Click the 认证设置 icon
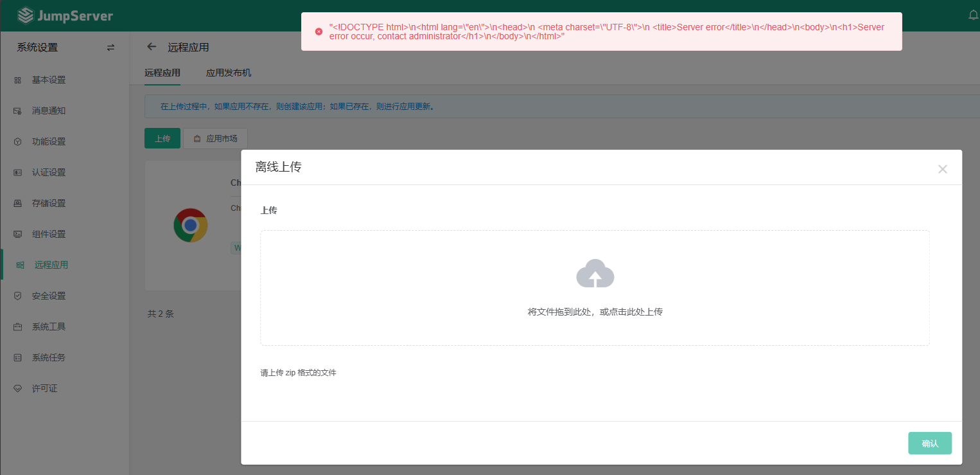Screen dimensions: 980x475 coord(18,173)
